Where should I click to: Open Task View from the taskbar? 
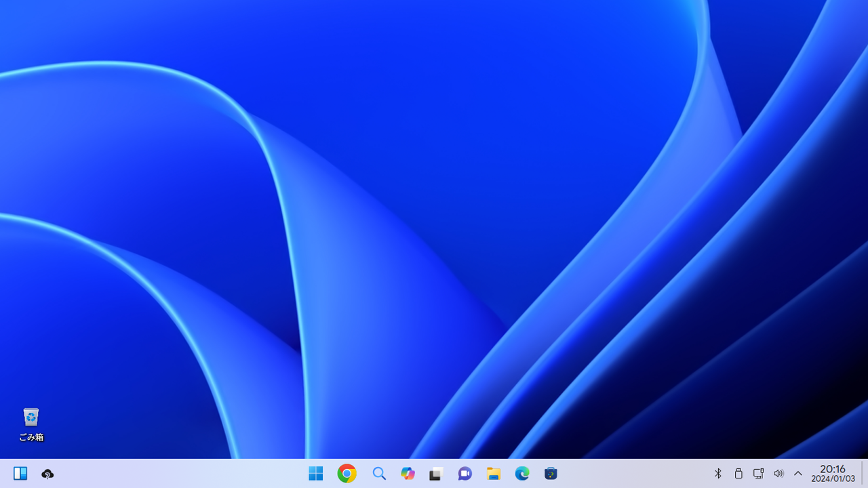coord(436,474)
